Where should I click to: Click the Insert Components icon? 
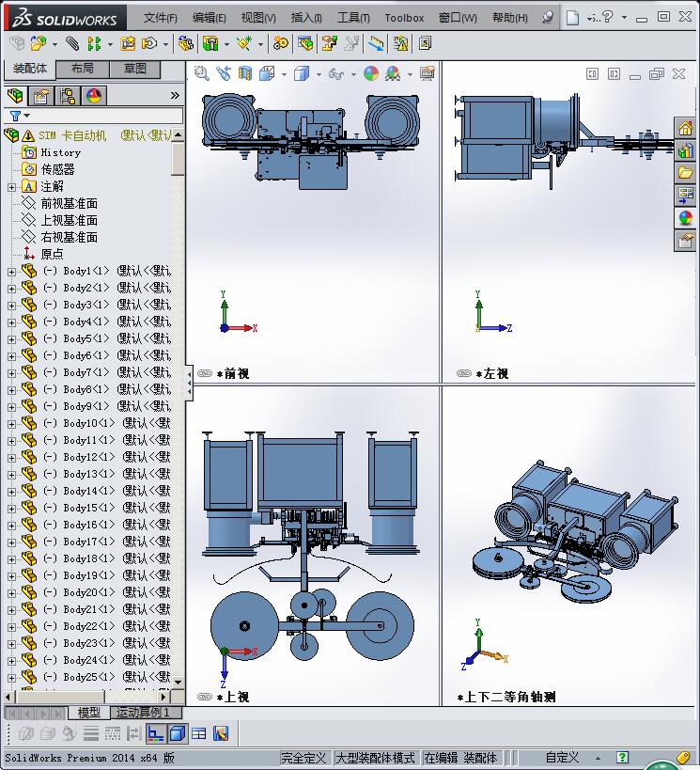coord(39,44)
